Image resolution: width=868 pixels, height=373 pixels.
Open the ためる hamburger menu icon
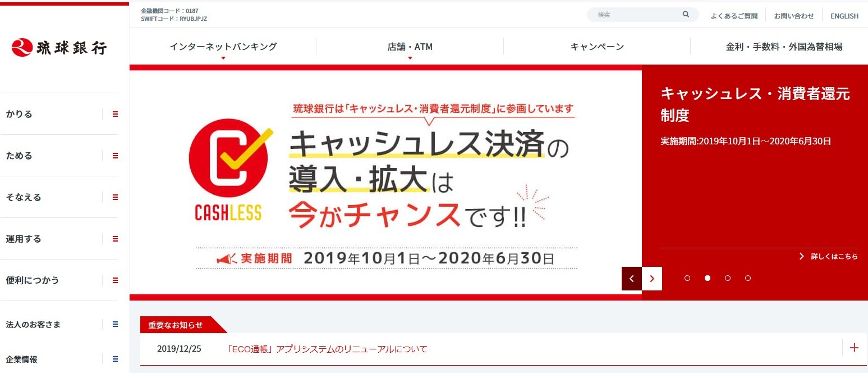[x=115, y=156]
